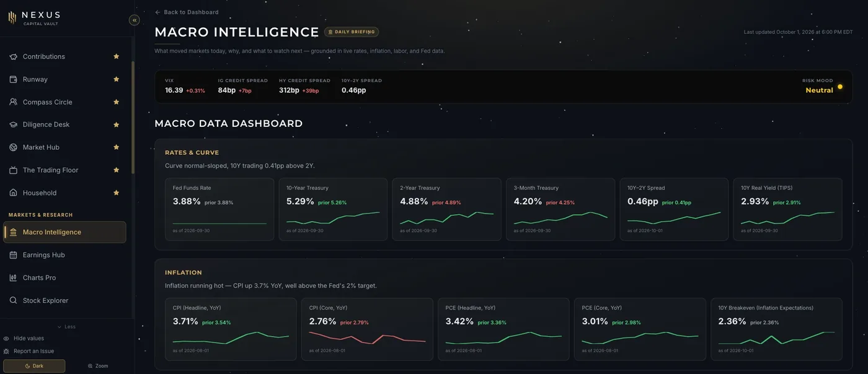Toggle the Compass Circle favorite star

116,102
